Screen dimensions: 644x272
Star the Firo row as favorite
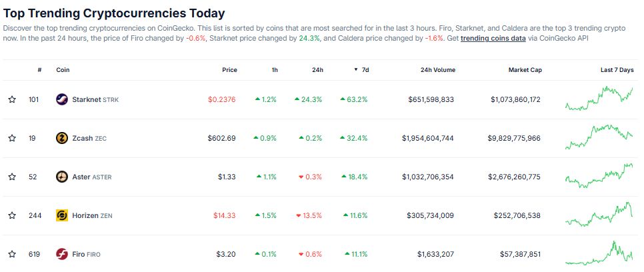(x=12, y=254)
